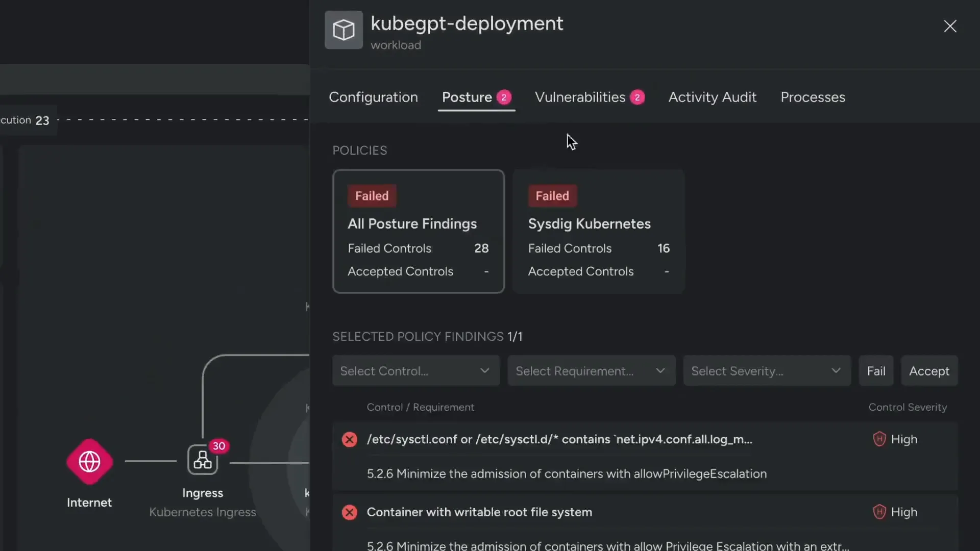This screenshot has height=551, width=980.
Task: Go to the Processes tab
Action: click(813, 97)
